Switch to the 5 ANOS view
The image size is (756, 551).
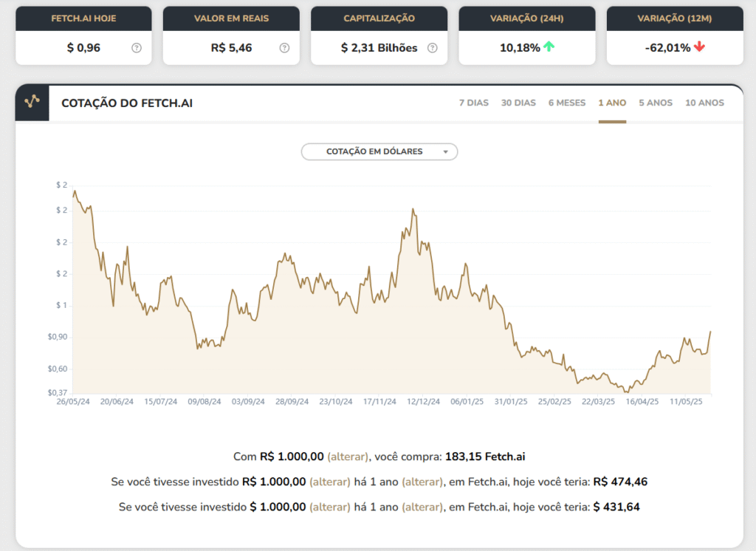click(655, 103)
